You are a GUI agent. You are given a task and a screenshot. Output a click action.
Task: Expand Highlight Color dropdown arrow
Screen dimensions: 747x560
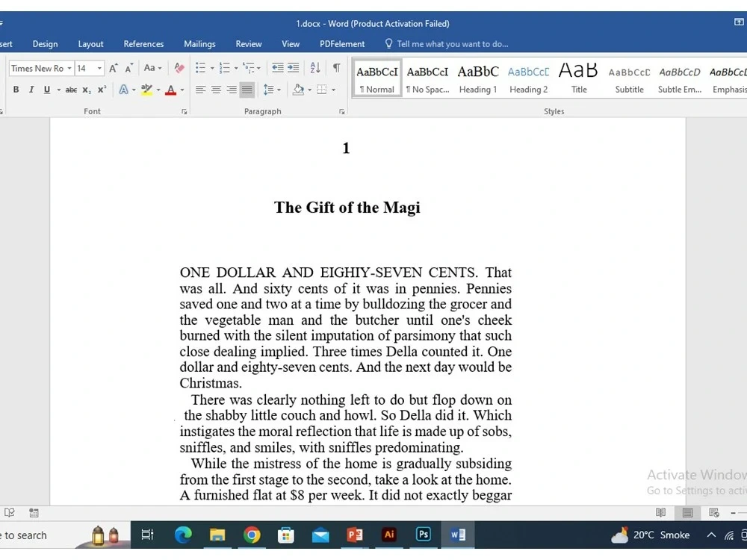[158, 90]
